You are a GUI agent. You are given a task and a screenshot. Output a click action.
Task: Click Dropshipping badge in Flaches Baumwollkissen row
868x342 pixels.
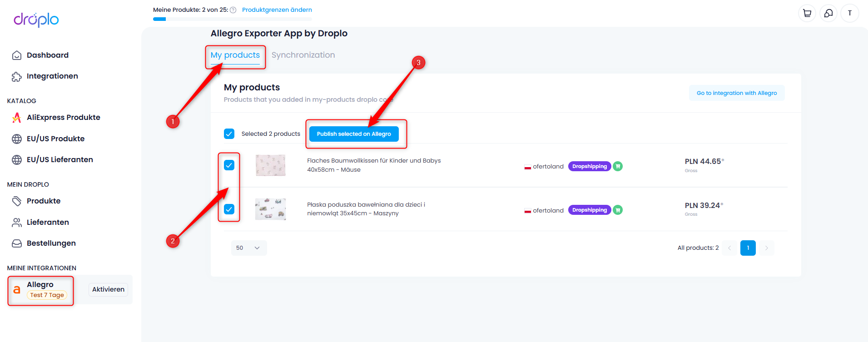[x=590, y=166]
